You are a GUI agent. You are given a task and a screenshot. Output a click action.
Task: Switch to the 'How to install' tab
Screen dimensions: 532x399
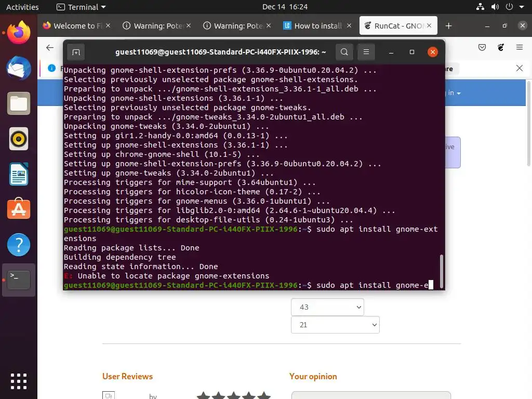coord(318,26)
